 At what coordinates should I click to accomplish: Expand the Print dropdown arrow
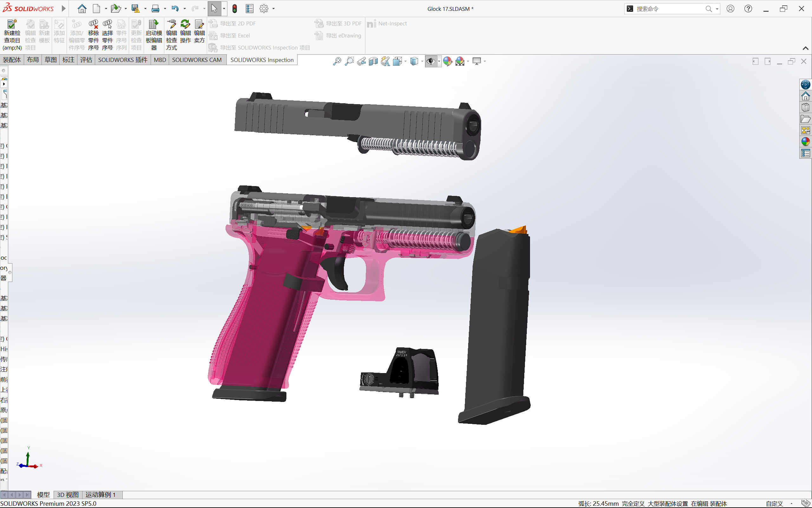165,9
